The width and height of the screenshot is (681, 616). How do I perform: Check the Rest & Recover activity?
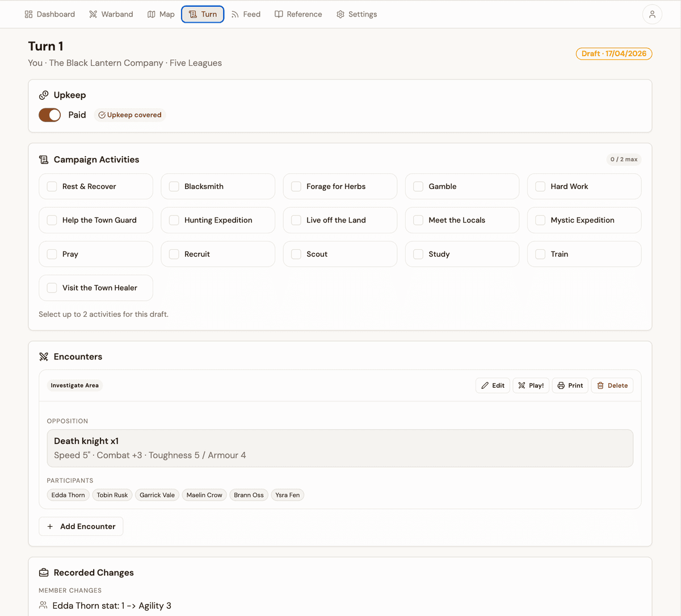(x=52, y=186)
